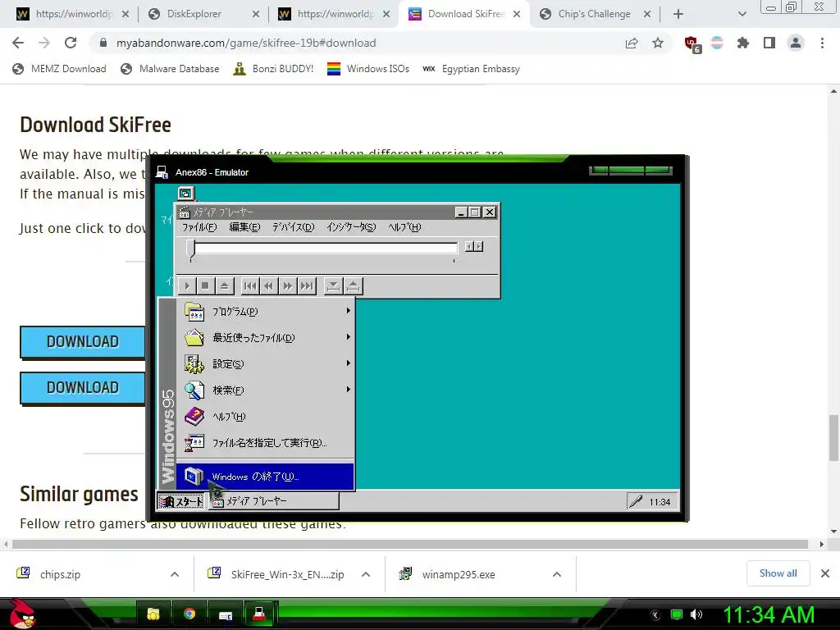
Task: Click stop button in Media Player
Action: pos(205,286)
